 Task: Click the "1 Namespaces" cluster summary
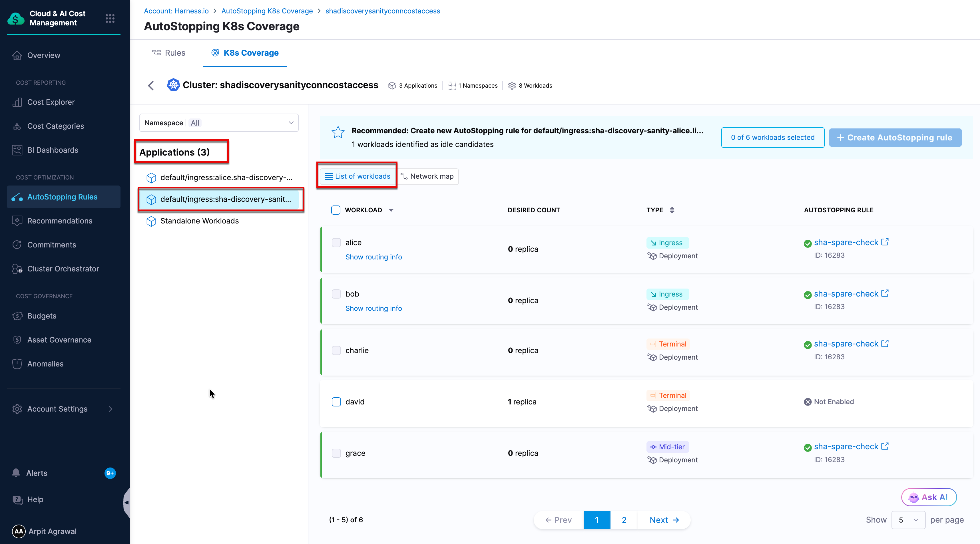pyautogui.click(x=473, y=86)
